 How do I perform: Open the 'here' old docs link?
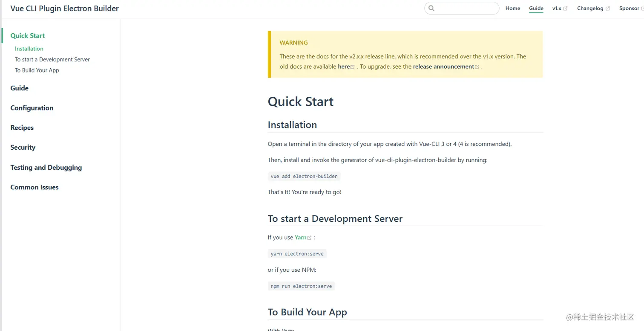344,67
